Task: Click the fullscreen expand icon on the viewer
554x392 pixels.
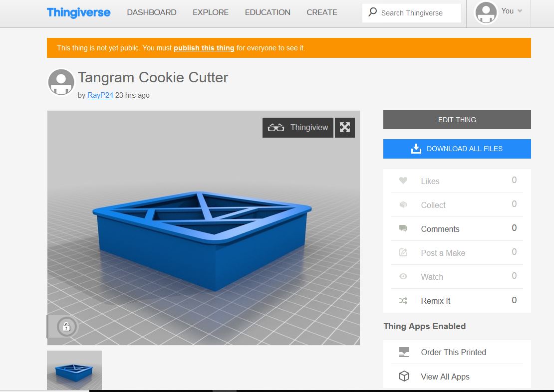Action: [x=345, y=128]
